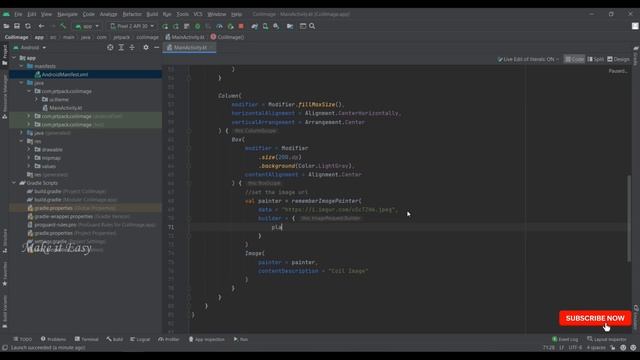
Task: Open the Pixel 2 API 30 device dropdown
Action: pos(132,26)
